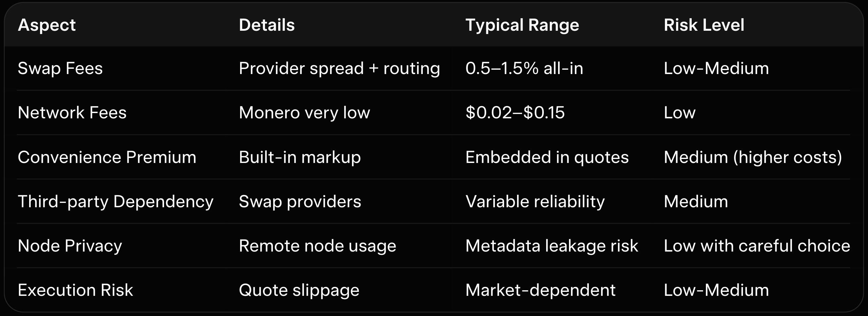
Task: Select the Third-party Dependency cell
Action: (115, 202)
